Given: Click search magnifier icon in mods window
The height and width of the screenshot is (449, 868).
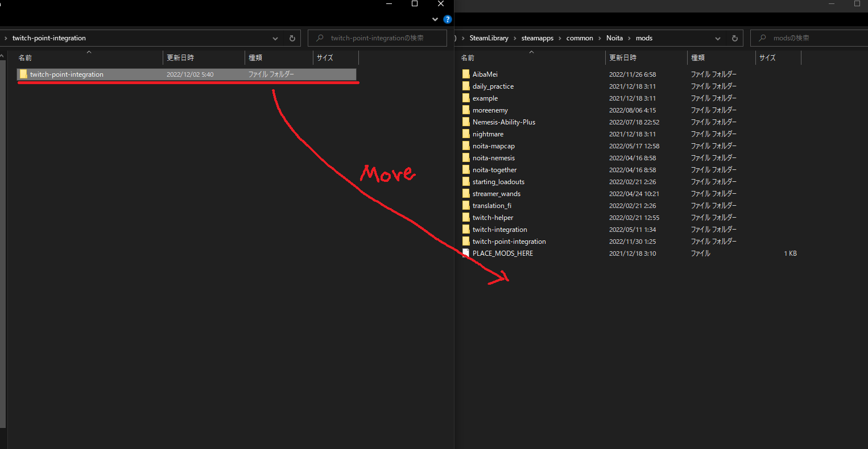Looking at the screenshot, I should pyautogui.click(x=762, y=38).
